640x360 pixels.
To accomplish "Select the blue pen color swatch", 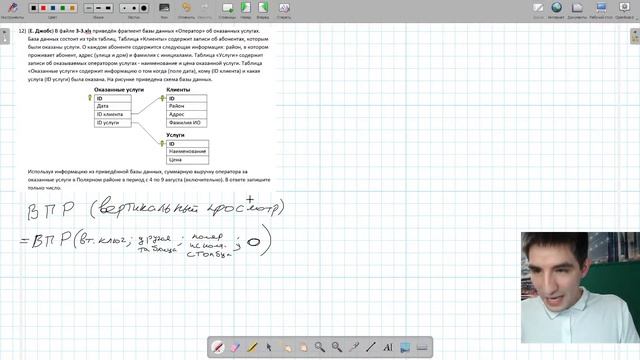I will click(x=53, y=8).
